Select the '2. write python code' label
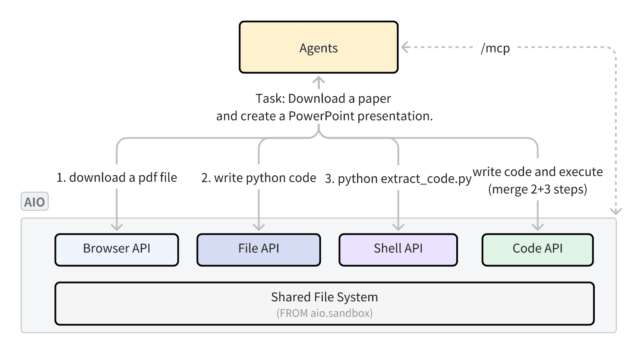Viewport: 644px width, 354px height. point(259,178)
